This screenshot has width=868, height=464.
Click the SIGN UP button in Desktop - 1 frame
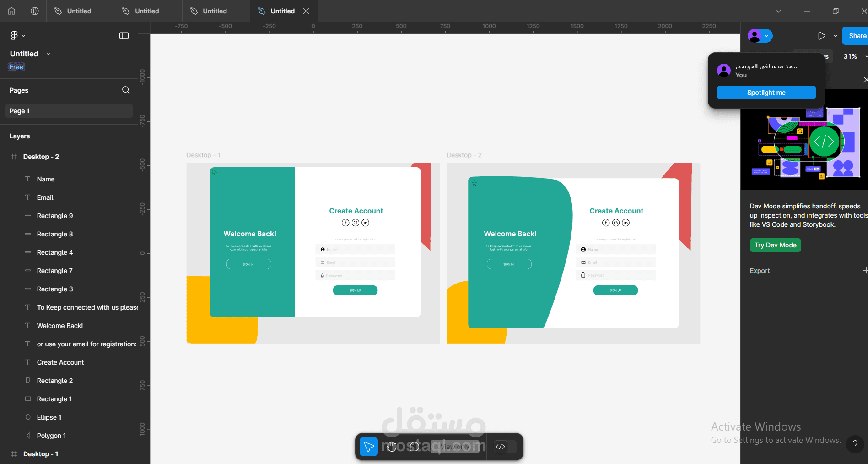tap(355, 290)
